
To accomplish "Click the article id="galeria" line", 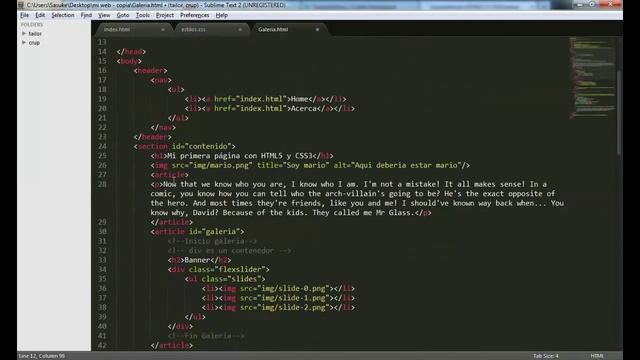I will (197, 232).
